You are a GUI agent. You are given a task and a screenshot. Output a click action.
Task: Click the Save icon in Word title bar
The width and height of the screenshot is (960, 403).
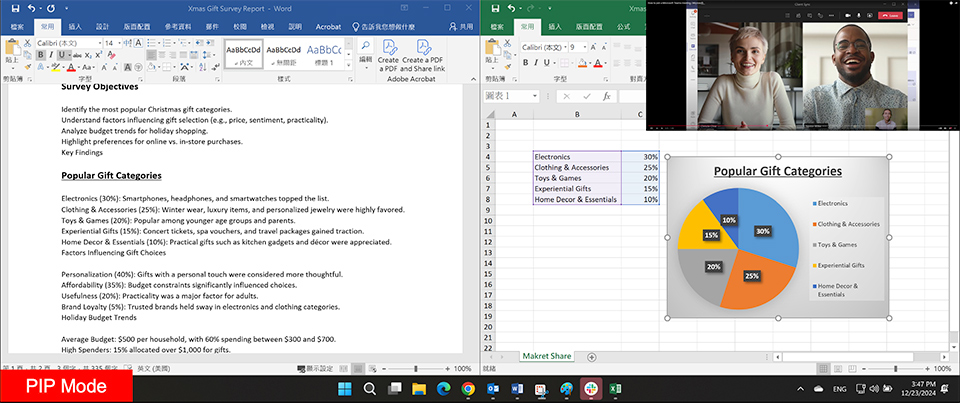(16, 8)
